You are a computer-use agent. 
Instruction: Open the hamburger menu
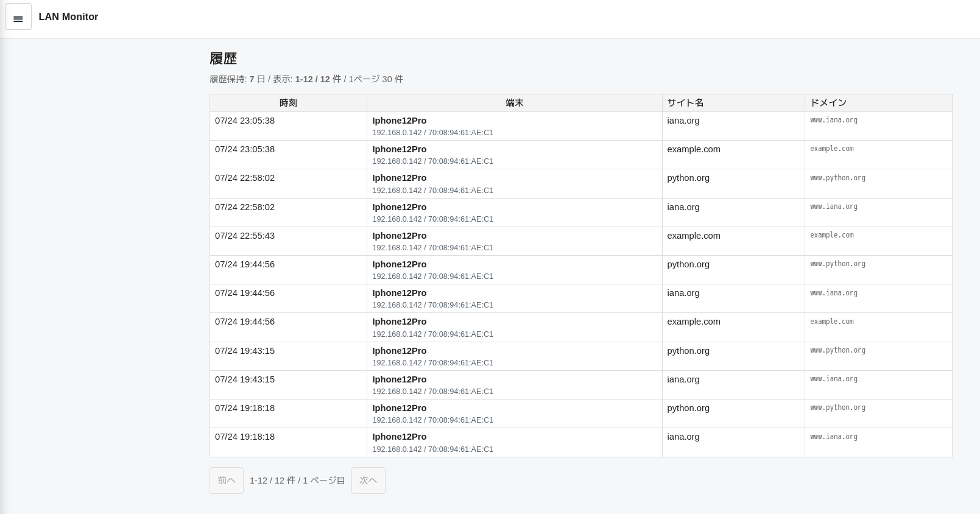pos(18,17)
